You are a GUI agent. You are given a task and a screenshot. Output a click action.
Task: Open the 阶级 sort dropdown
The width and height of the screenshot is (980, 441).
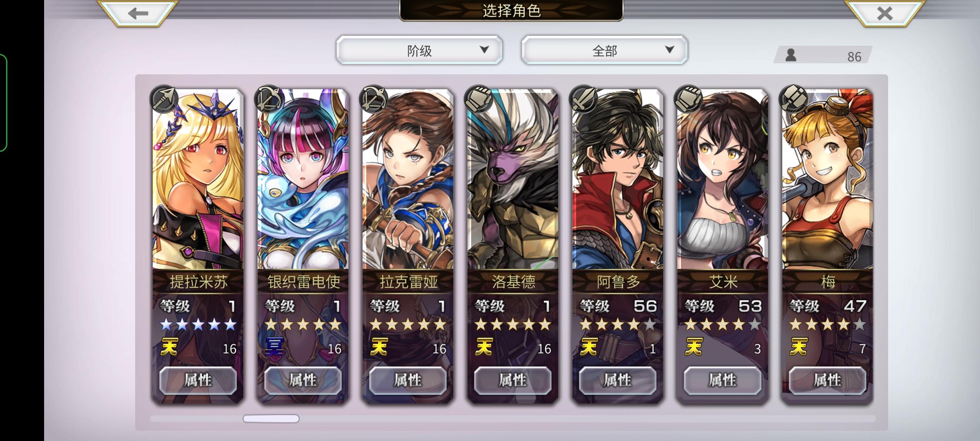point(419,50)
